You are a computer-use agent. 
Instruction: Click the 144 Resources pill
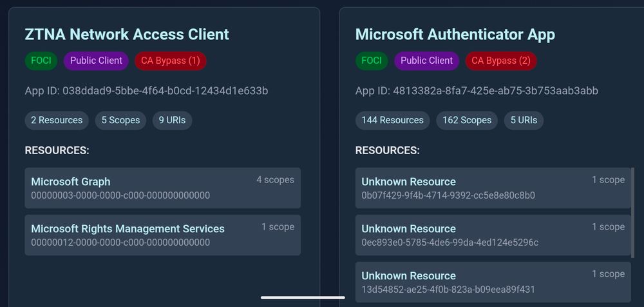(x=393, y=121)
